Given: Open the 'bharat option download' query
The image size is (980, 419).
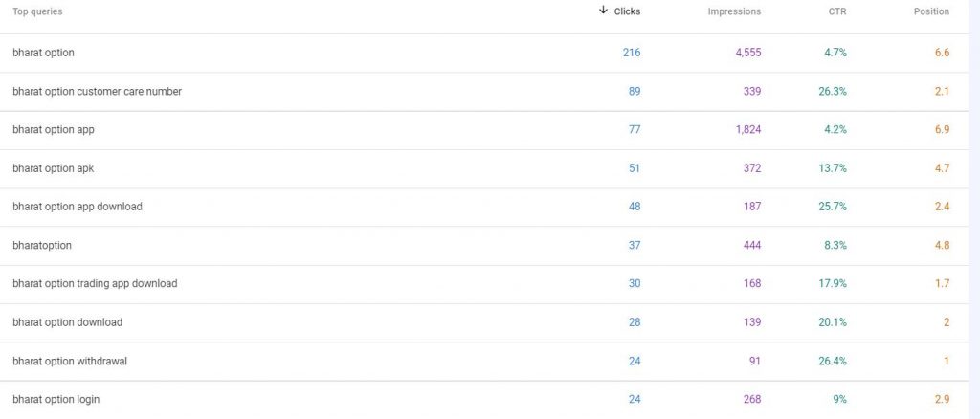Looking at the screenshot, I should point(484,322).
